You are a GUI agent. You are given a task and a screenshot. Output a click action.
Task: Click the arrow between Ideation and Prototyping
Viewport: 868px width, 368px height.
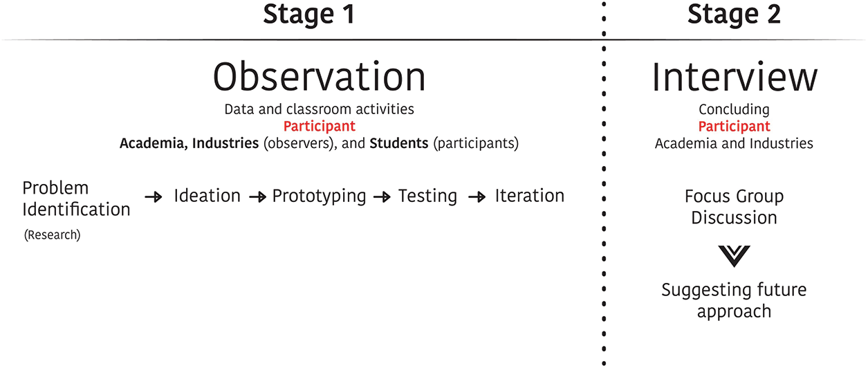point(257,197)
